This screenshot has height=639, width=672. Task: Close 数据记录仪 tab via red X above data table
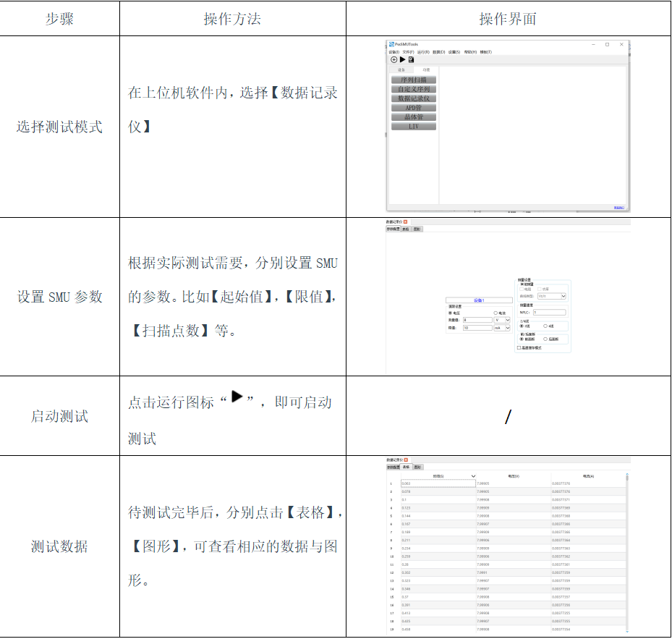point(406,460)
